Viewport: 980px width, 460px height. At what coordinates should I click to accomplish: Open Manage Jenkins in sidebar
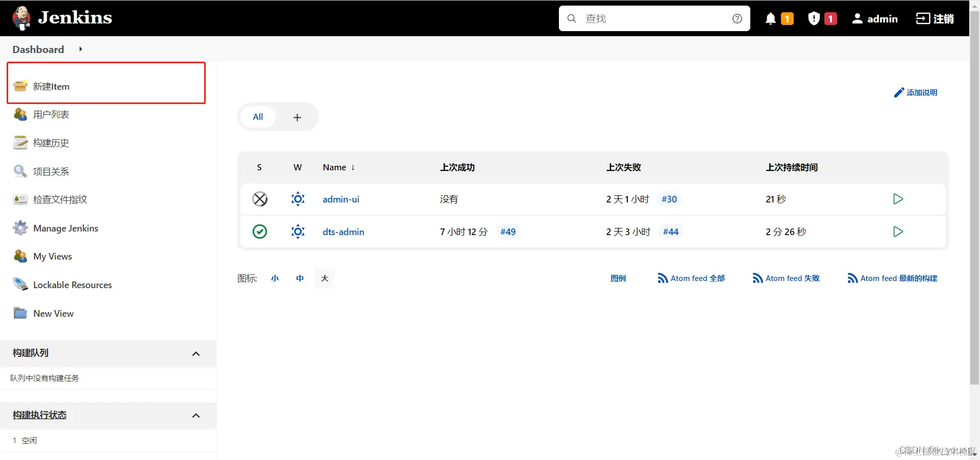pos(66,228)
